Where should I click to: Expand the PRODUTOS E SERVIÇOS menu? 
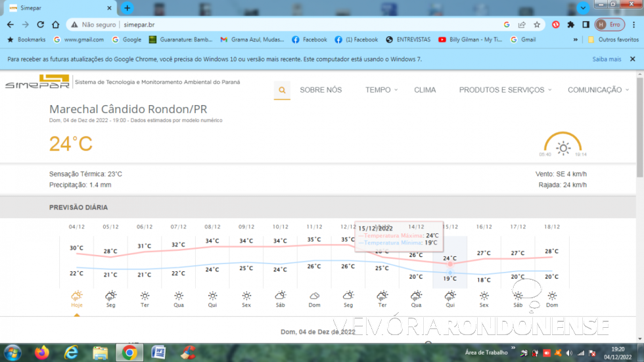tap(505, 90)
